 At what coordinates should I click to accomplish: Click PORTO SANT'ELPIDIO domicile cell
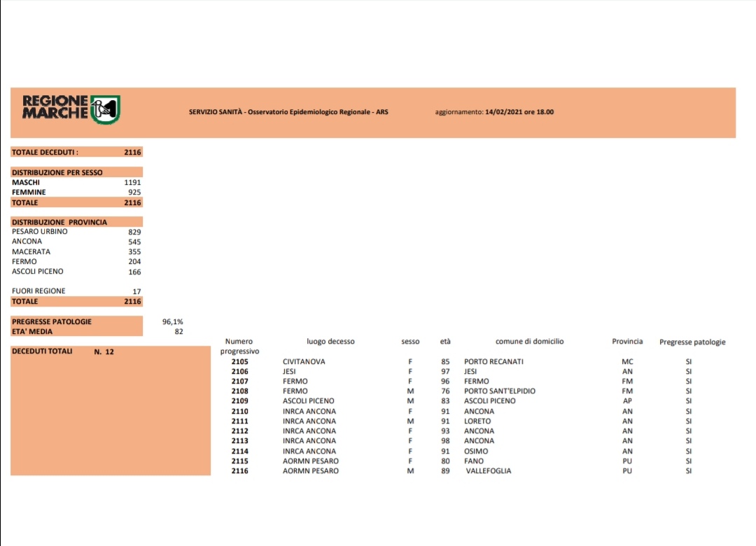[500, 391]
